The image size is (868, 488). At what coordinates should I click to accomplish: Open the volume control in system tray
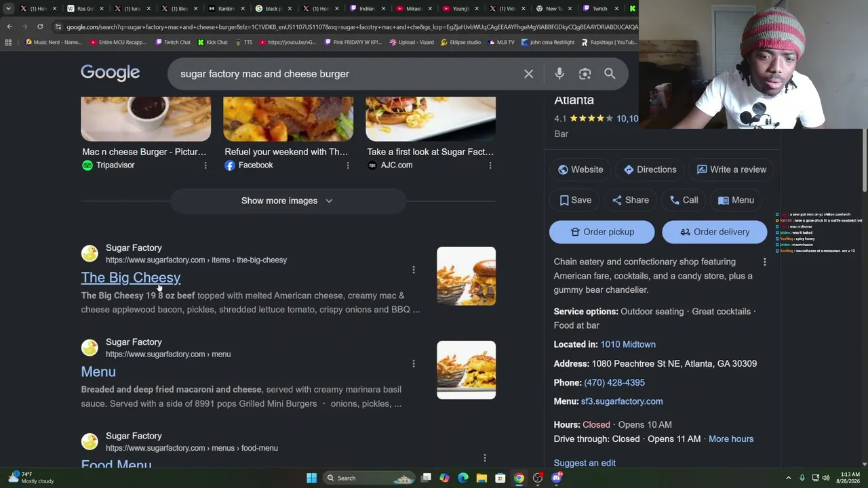pos(826,478)
